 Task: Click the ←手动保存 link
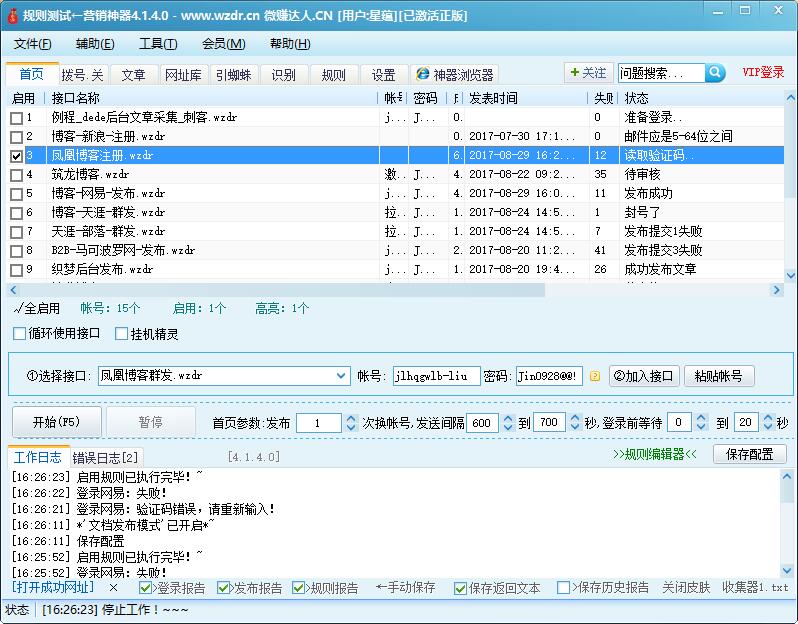point(405,588)
